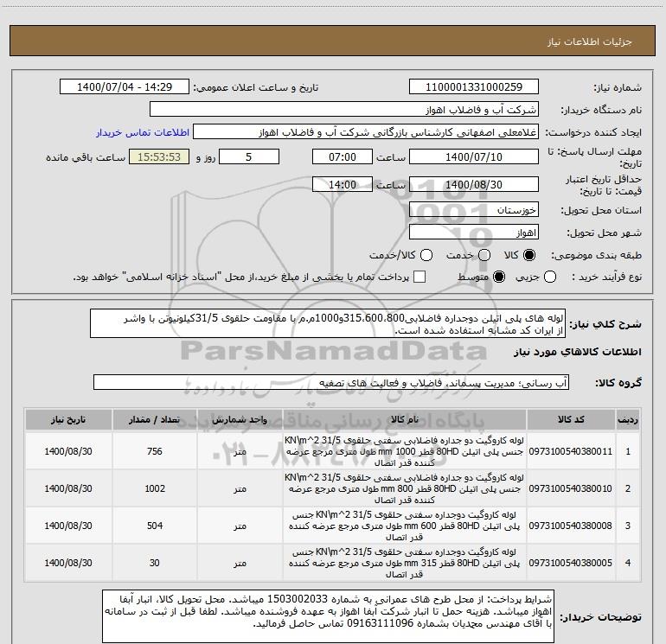This screenshot has width=666, height=644.
Task: Click quantity 756 in row 1
Action: pos(155,451)
